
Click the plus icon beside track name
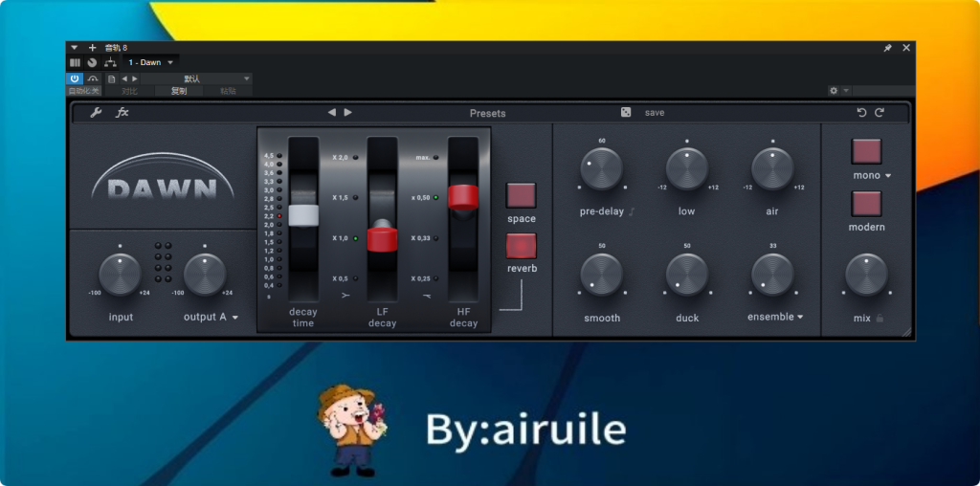(x=93, y=48)
